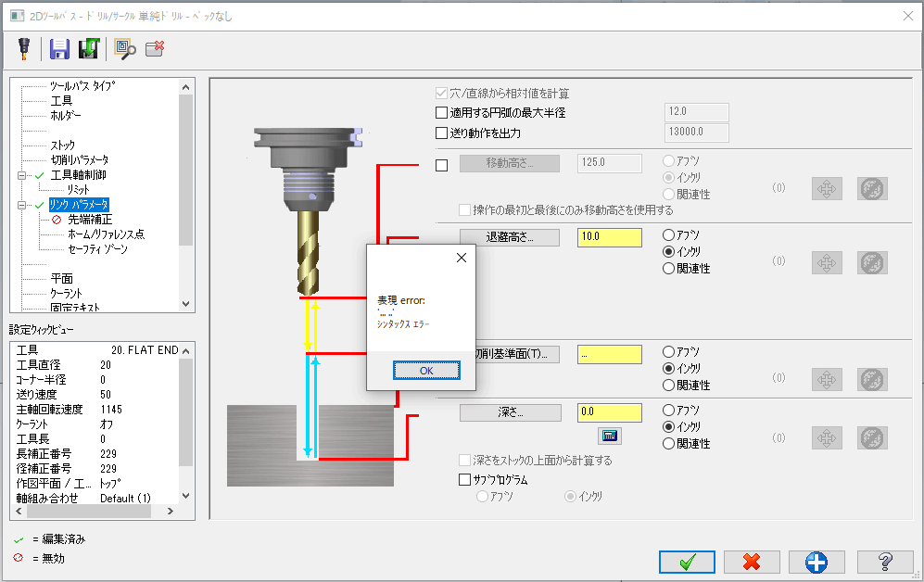This screenshot has width=924, height=582.
Task: Click the toolbar icon with red X
Action: click(155, 49)
